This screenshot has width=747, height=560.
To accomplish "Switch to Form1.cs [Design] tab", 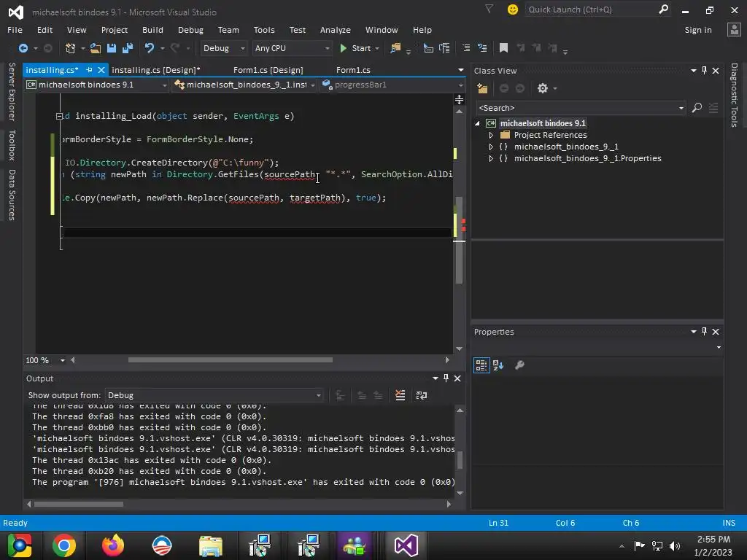I will click(268, 70).
